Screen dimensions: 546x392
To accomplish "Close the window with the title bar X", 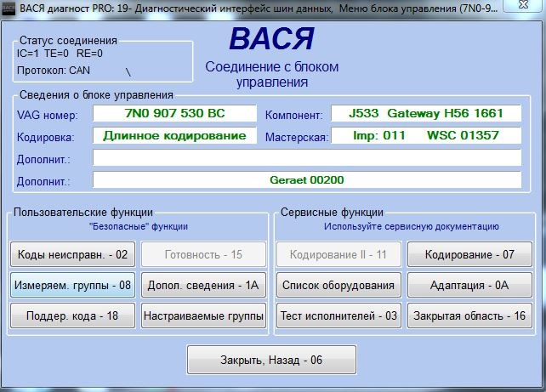I will [x=523, y=5].
